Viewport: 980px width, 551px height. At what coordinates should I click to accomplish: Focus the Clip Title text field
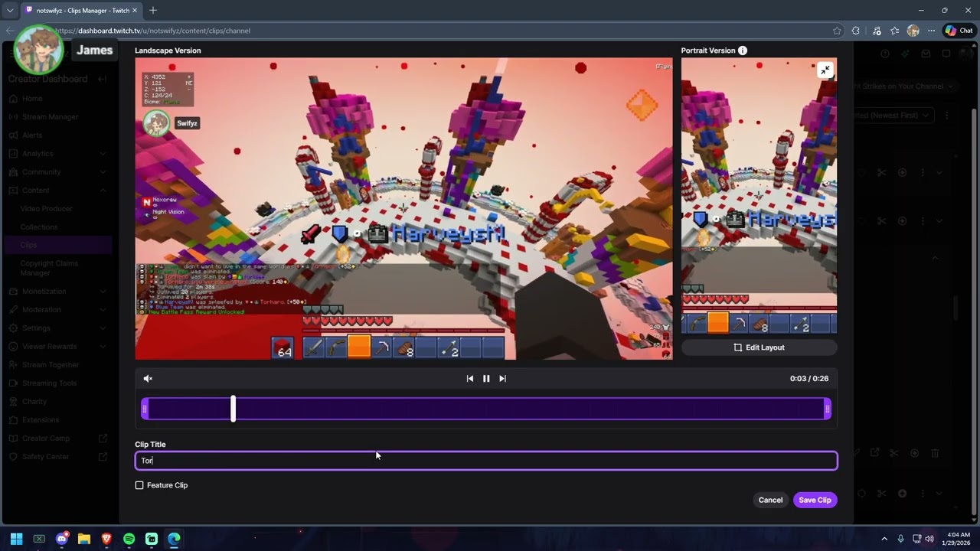click(x=486, y=461)
